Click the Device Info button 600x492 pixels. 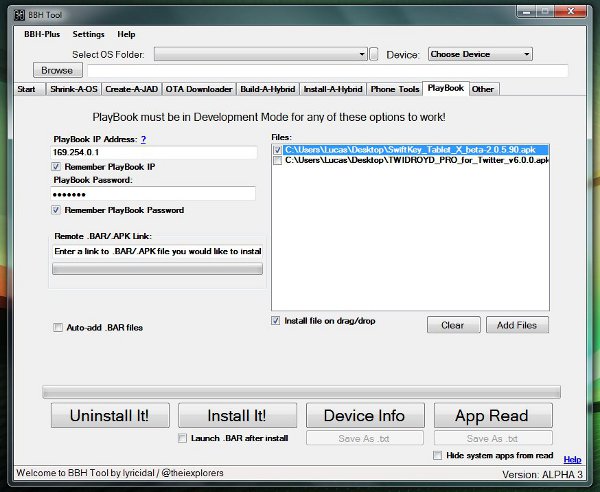[x=365, y=415]
